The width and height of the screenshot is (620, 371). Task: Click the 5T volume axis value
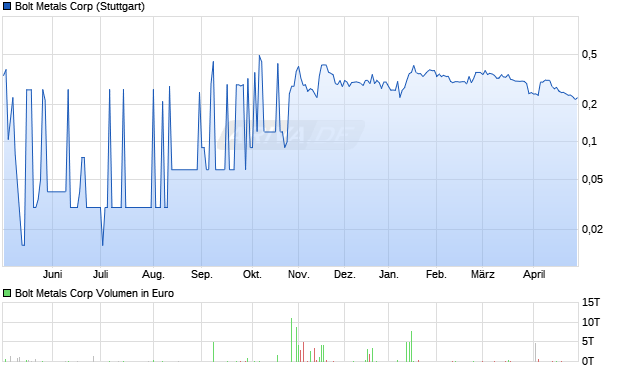pos(588,341)
